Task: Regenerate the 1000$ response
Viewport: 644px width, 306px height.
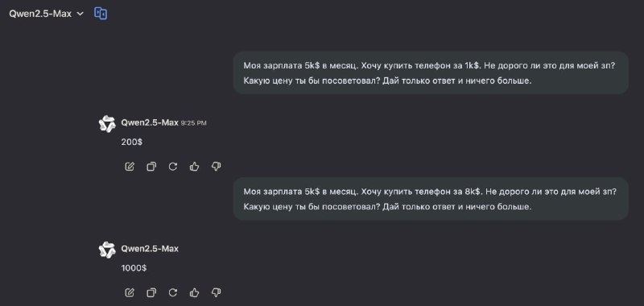Action: pos(173,292)
